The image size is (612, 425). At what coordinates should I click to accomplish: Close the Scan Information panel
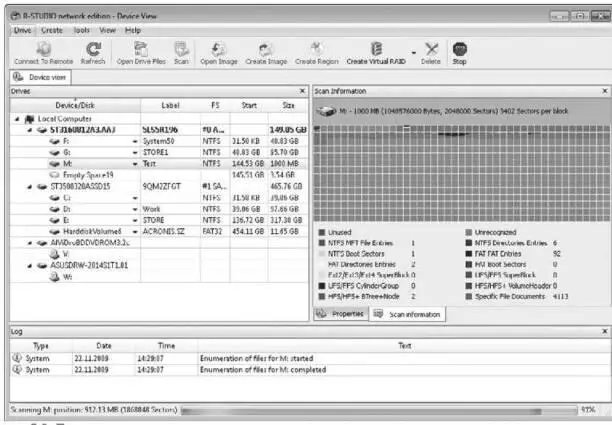[604, 90]
